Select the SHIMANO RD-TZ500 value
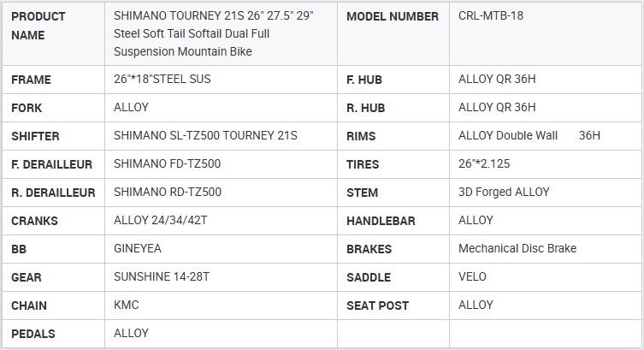The image size is (644, 350). click(x=168, y=193)
